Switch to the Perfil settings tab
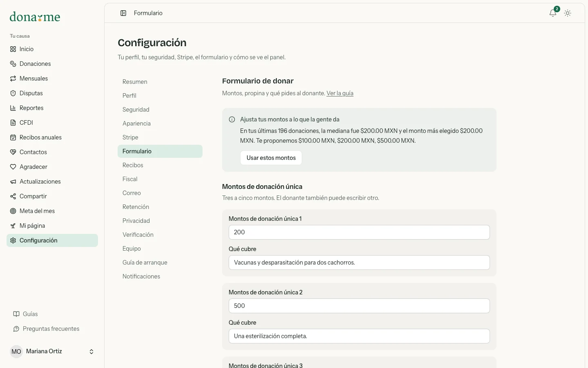This screenshot has height=368, width=588. pos(160,96)
